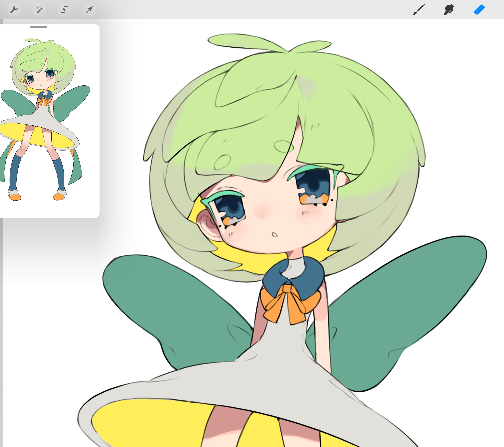Screen dimensions: 504x447
Task: Select the blue Eraser tool
Action: [x=479, y=10]
